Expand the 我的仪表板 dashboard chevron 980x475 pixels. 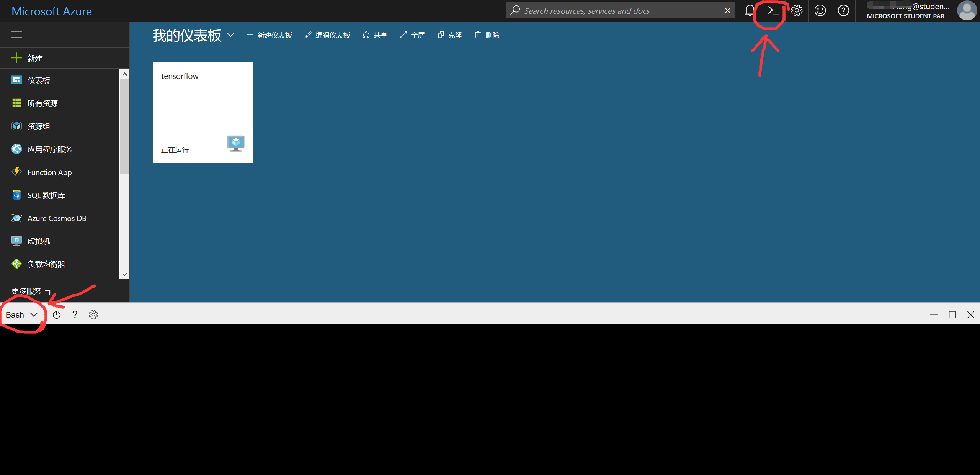pyautogui.click(x=230, y=35)
